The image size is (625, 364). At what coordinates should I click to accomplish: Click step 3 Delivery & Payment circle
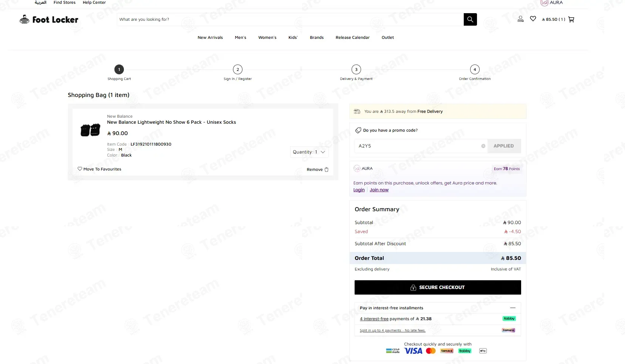click(x=356, y=69)
